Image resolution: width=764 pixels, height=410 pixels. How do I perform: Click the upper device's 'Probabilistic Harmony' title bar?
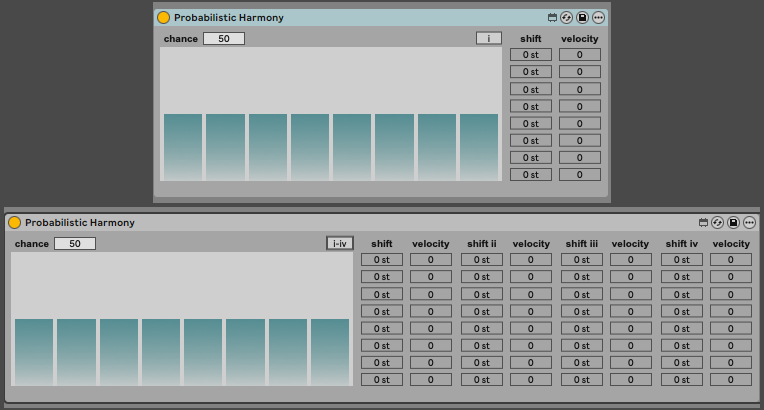click(x=350, y=18)
